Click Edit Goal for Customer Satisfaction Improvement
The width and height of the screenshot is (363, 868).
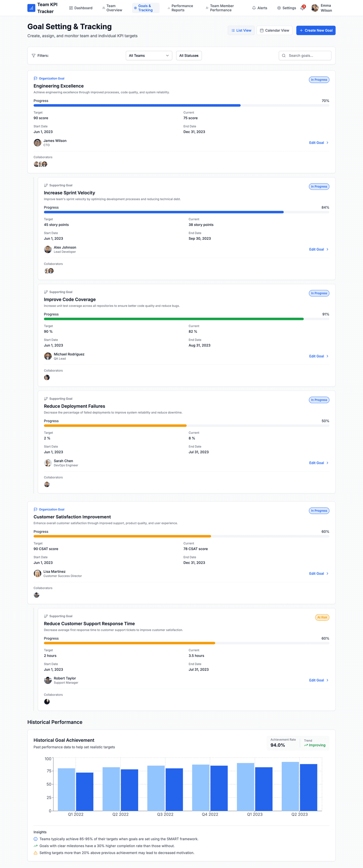(319, 574)
